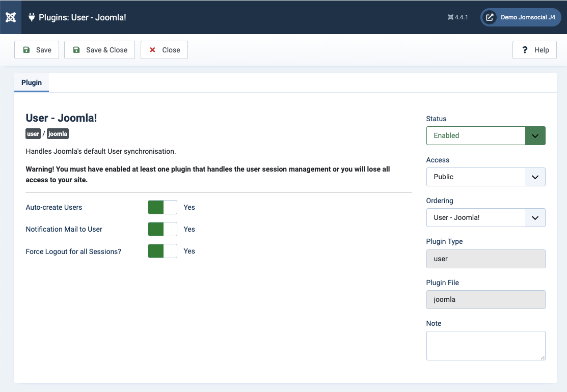
Task: Click the external link icon by Demo Jomsocial
Action: tap(490, 17)
